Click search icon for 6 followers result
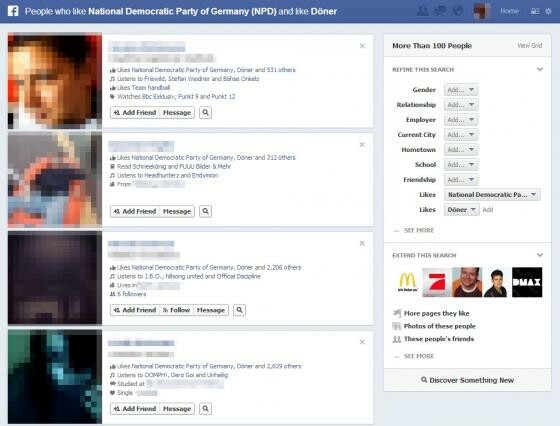Image resolution: width=560 pixels, height=426 pixels. pos(239,310)
